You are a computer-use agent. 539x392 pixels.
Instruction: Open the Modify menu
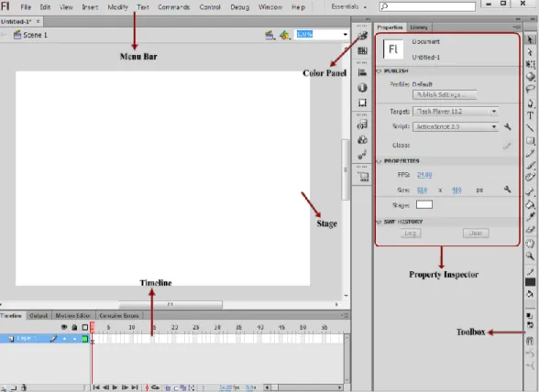coord(117,7)
